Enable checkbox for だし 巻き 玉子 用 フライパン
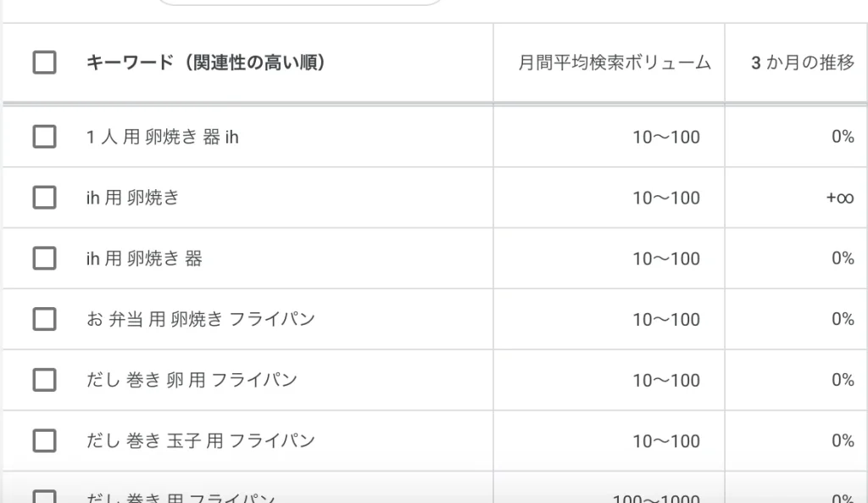The width and height of the screenshot is (868, 503). (44, 441)
